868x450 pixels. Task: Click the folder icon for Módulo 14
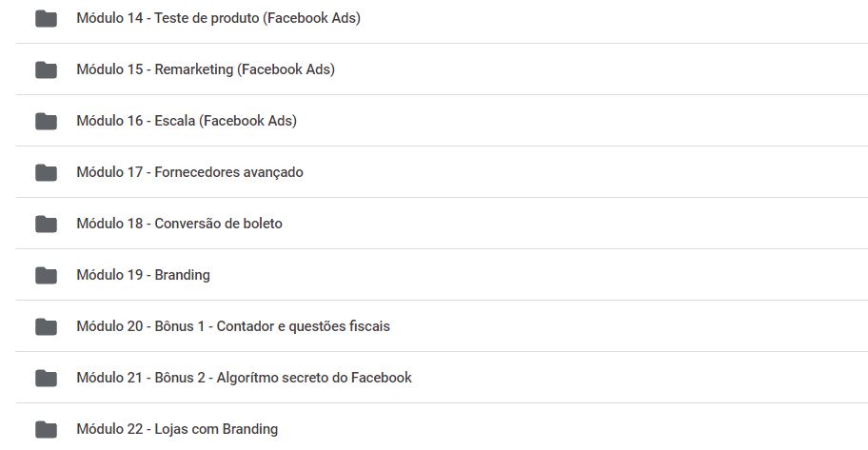pyautogui.click(x=46, y=18)
